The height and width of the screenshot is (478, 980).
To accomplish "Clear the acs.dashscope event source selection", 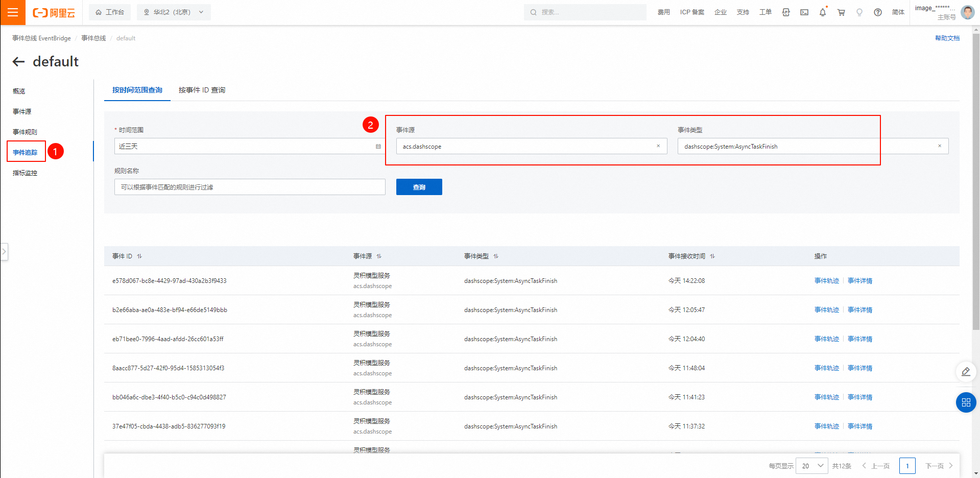I will click(658, 146).
